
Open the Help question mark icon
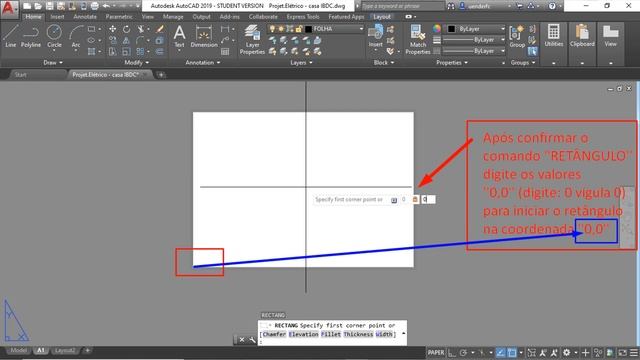point(552,6)
